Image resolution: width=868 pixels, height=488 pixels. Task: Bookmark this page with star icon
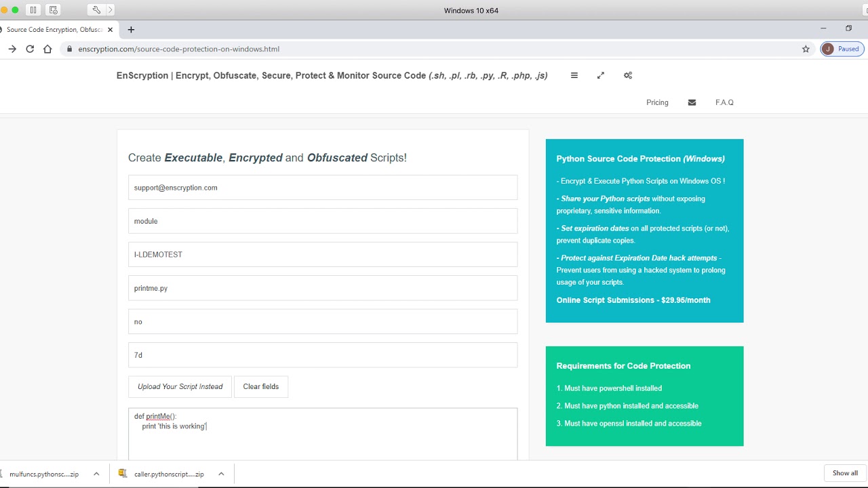806,49
